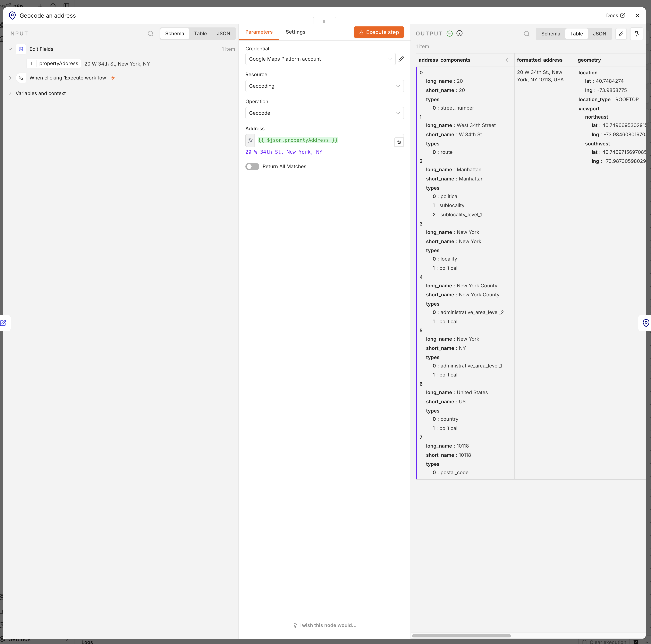Select output JSON view
Viewport: 651px width, 644px height.
(599, 34)
